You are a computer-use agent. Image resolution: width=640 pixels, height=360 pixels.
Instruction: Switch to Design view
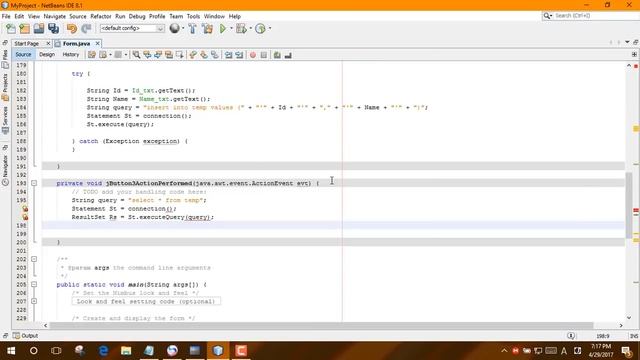(x=47, y=54)
